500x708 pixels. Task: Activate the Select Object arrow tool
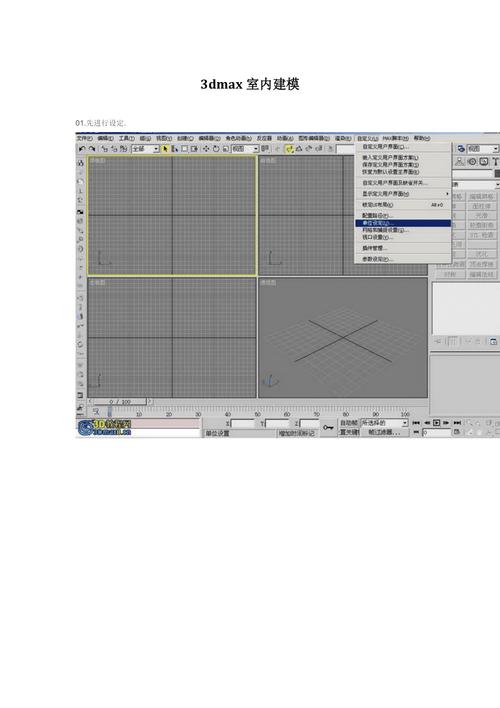pyautogui.click(x=165, y=149)
